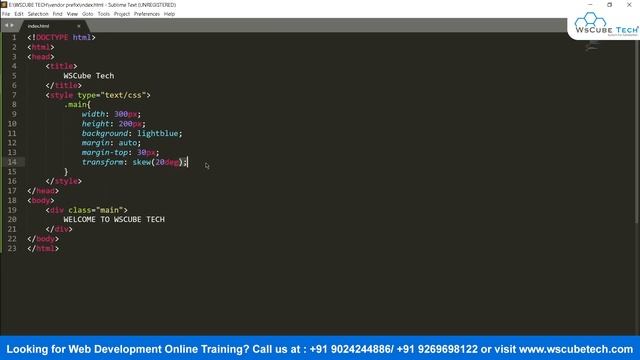Click the minimap code preview

(592, 45)
